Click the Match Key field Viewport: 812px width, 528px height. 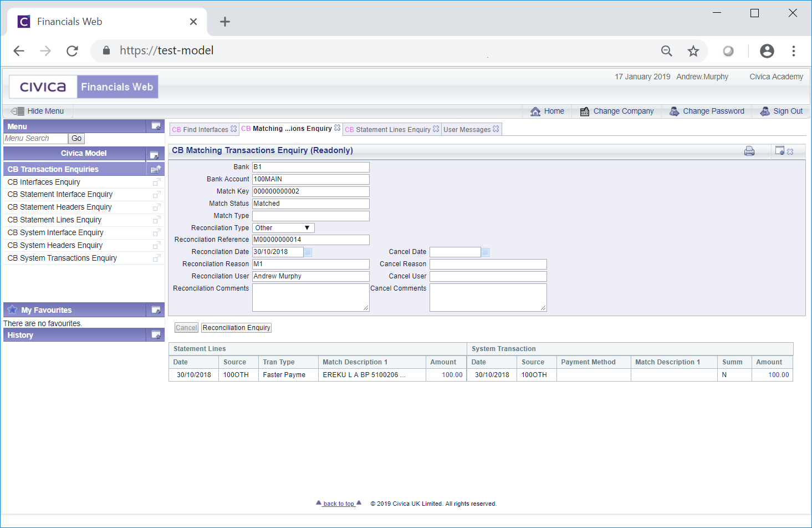(x=311, y=191)
